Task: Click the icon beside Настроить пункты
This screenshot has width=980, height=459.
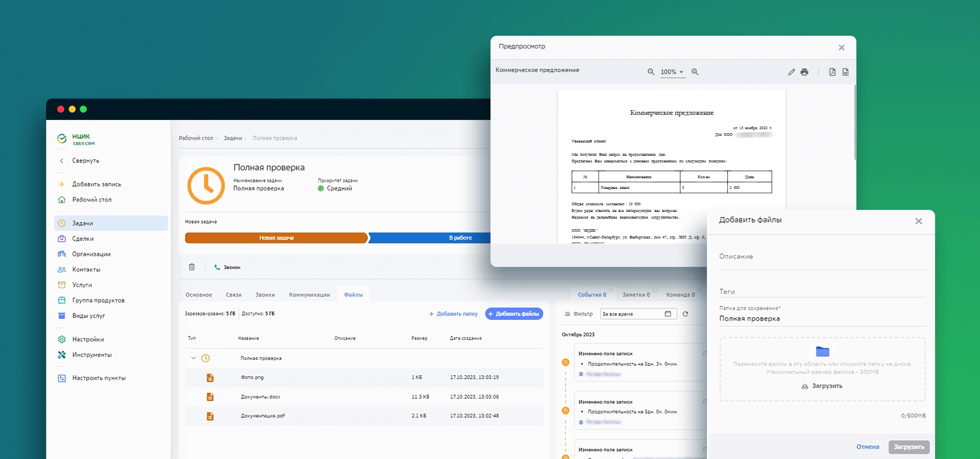Action: pyautogui.click(x=62, y=378)
